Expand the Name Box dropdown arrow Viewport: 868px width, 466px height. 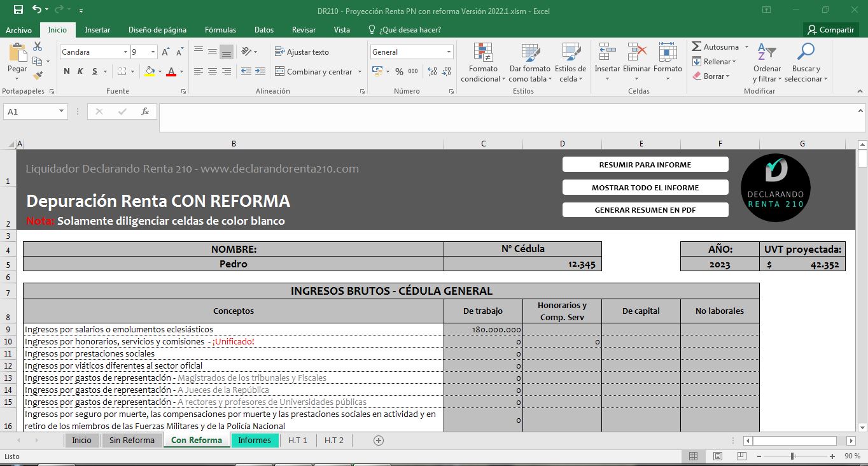(x=62, y=111)
